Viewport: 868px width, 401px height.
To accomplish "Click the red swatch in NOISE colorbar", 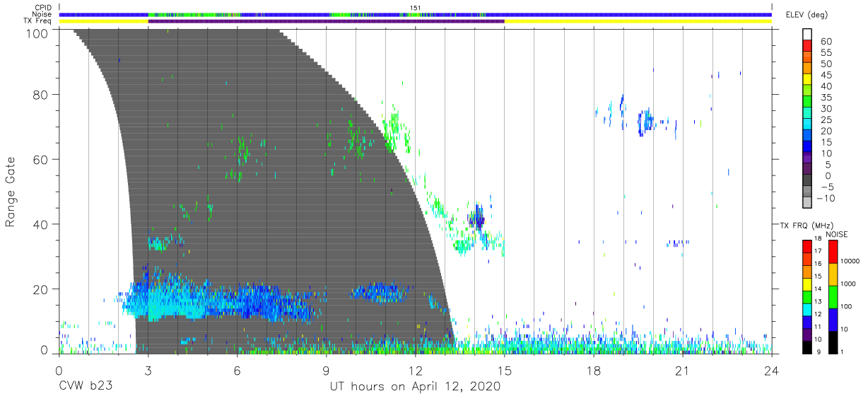I will (x=833, y=252).
